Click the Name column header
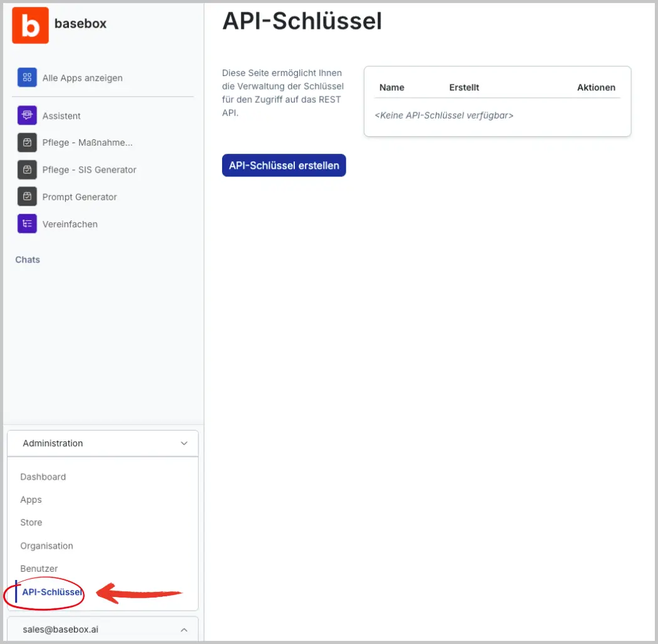The height and width of the screenshot is (644, 658). tap(391, 87)
